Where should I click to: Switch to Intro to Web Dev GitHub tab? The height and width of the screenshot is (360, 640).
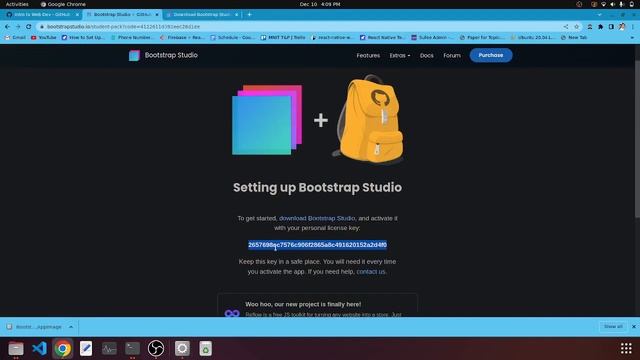tap(42, 14)
